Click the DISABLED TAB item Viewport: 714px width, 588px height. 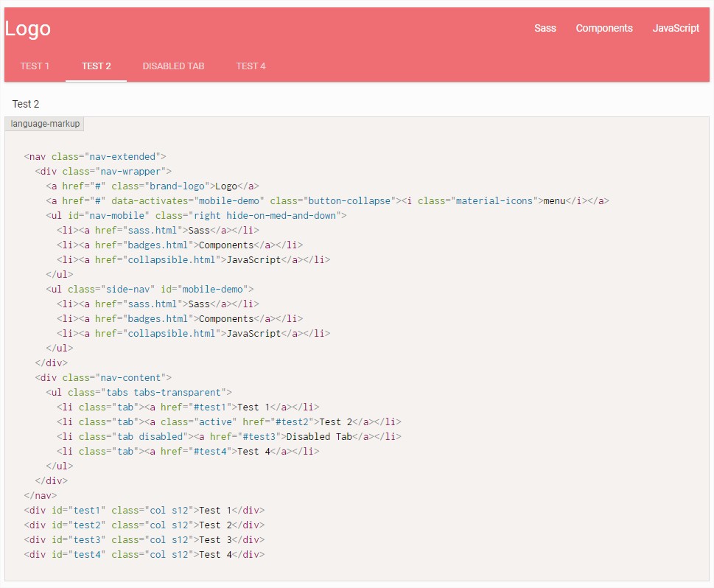pos(173,66)
